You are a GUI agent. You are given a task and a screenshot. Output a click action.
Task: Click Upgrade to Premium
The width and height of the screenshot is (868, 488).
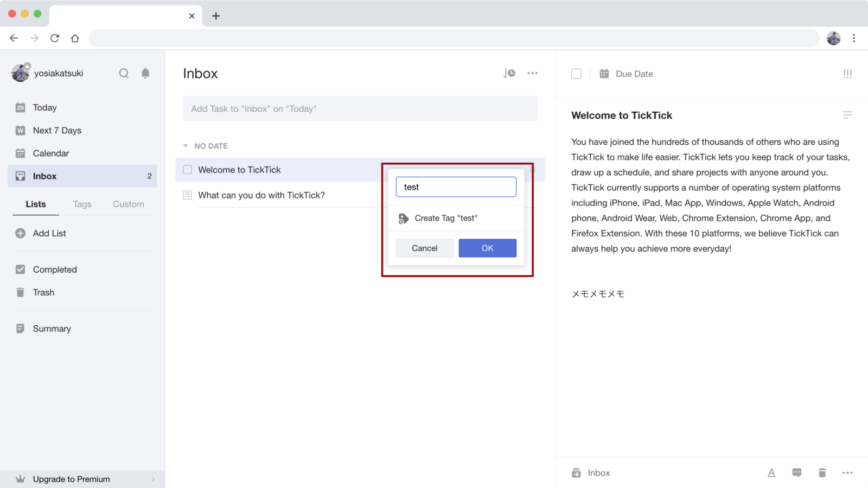(x=82, y=479)
